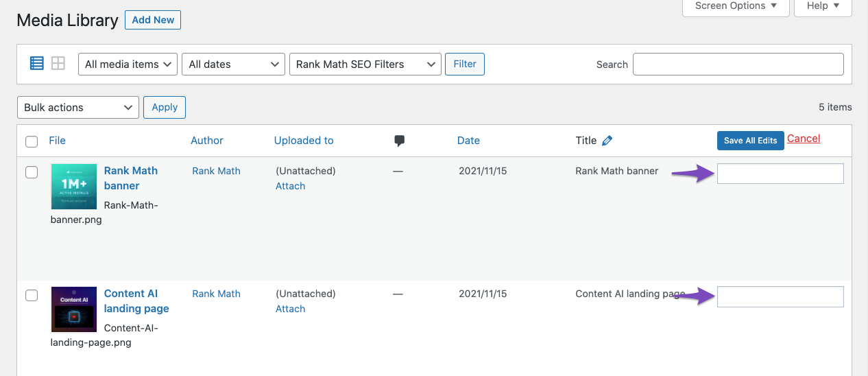Click Save All Edits button
868x376 pixels.
(751, 141)
